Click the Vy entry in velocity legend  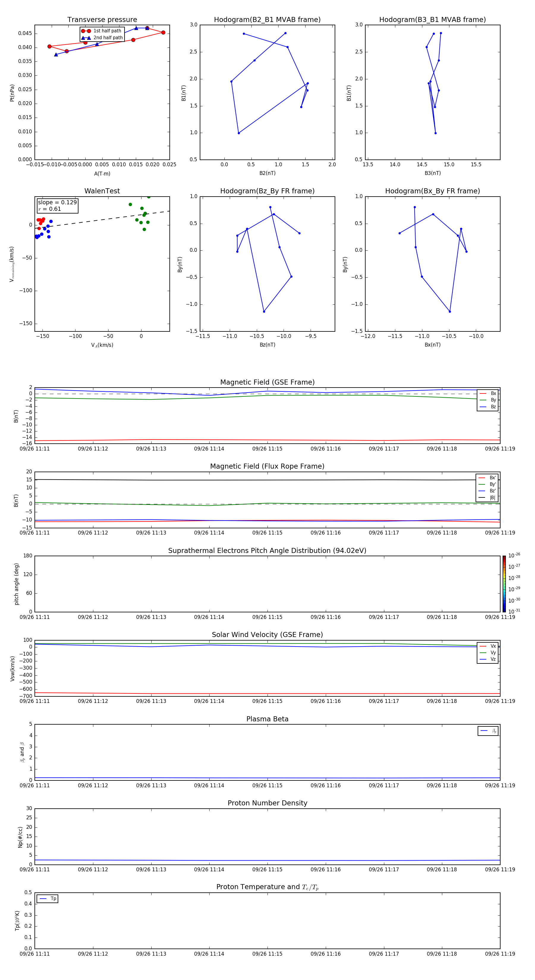click(x=488, y=653)
